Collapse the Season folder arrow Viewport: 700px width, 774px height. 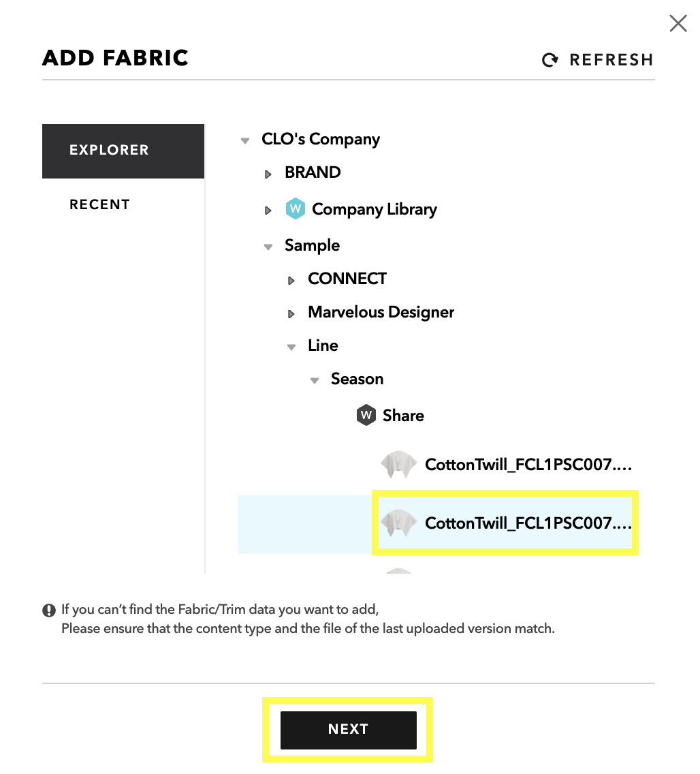tap(315, 380)
